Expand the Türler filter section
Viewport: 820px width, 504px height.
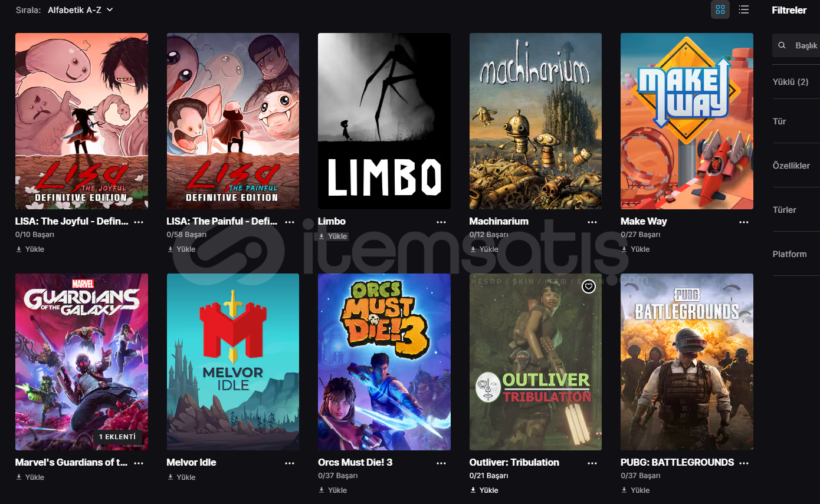(796, 210)
